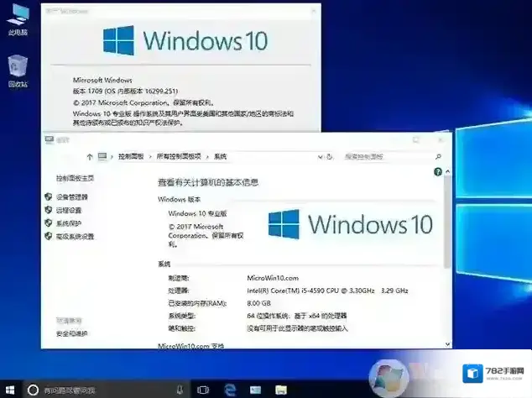532x398 pixels.
Task: Expand the chevron after 所有控制面板项 in breadcrumb
Action: click(x=207, y=156)
